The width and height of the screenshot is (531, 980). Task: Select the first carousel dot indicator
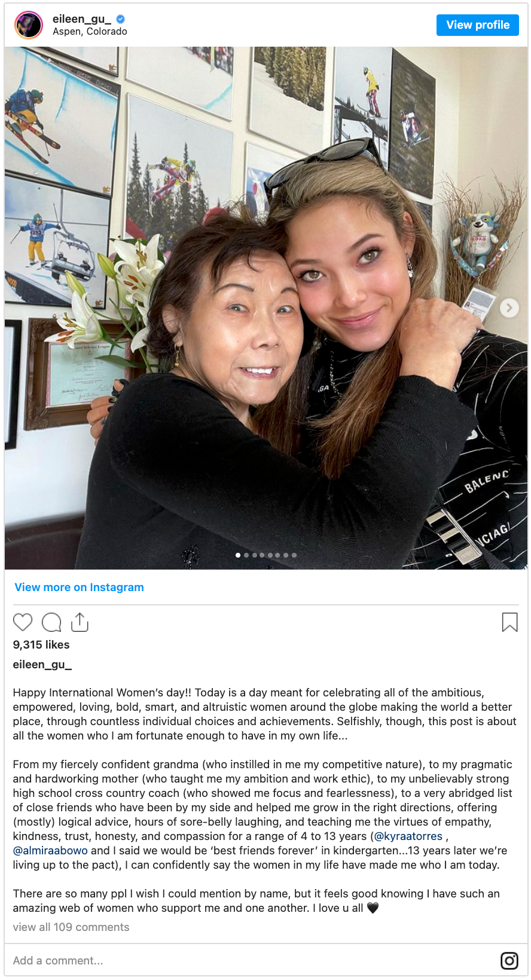click(238, 555)
